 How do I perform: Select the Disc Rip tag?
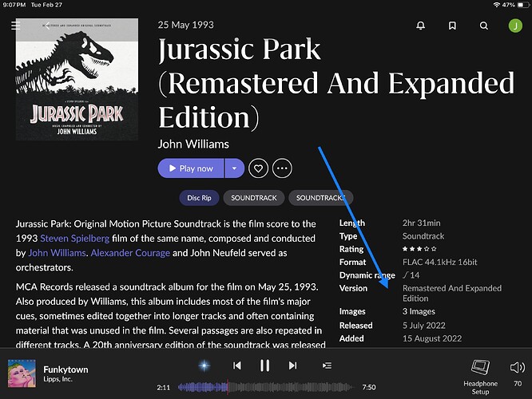[x=198, y=197]
